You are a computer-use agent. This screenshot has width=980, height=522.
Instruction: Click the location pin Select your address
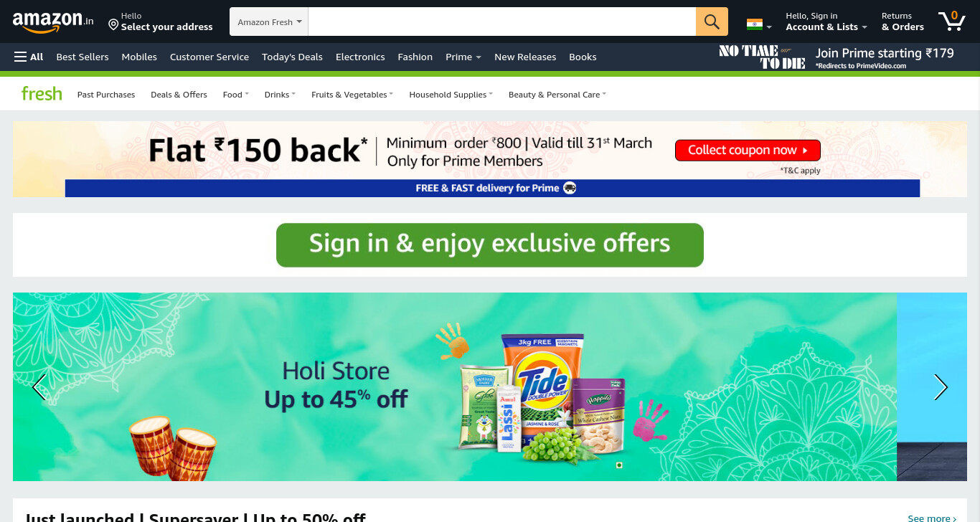click(x=161, y=22)
